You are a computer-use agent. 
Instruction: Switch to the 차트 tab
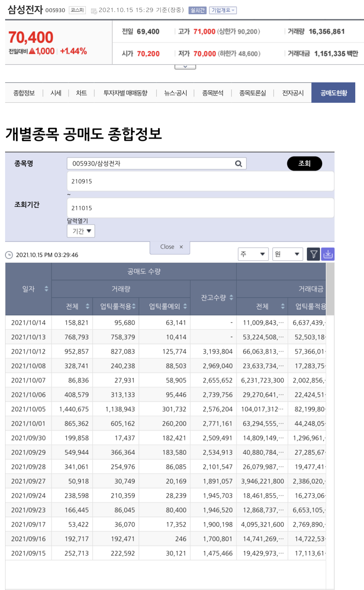point(82,93)
